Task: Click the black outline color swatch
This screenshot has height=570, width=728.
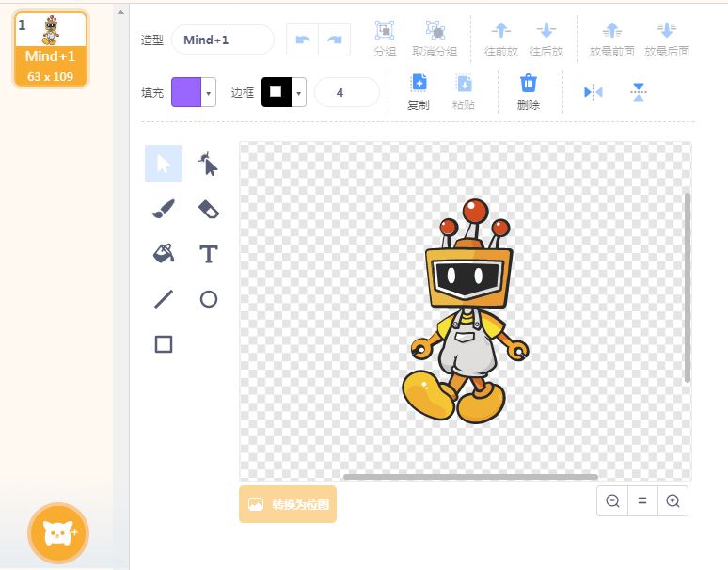Action: coord(277,92)
